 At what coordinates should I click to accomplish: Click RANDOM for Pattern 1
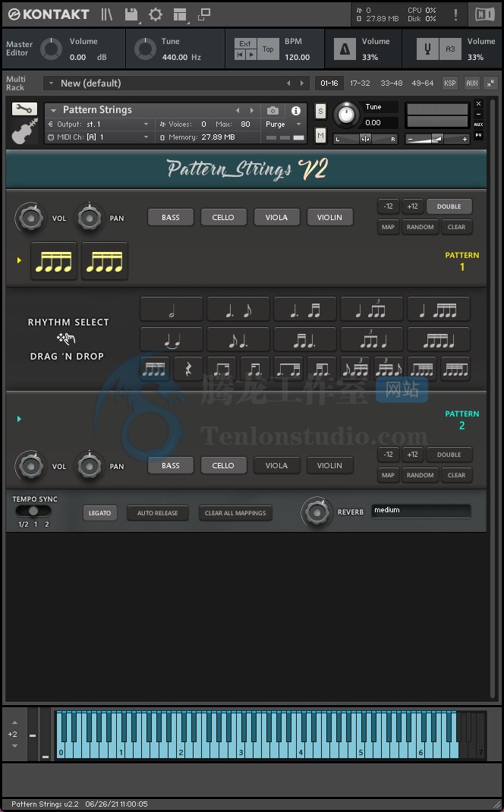pos(420,227)
